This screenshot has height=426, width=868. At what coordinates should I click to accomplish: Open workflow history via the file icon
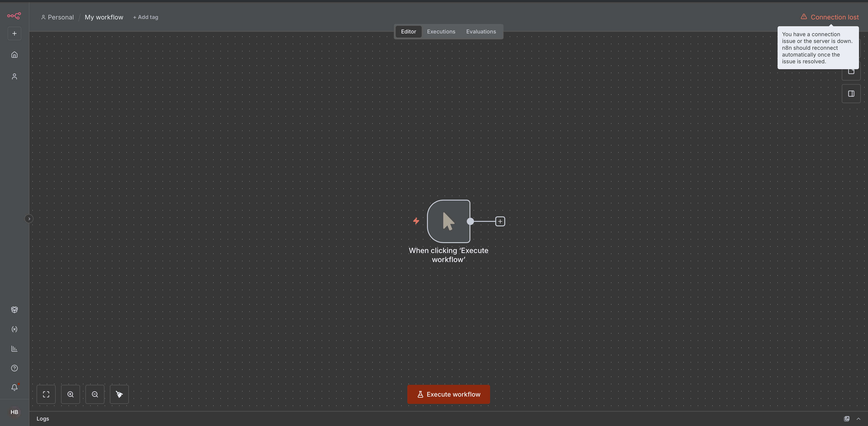coord(851,71)
